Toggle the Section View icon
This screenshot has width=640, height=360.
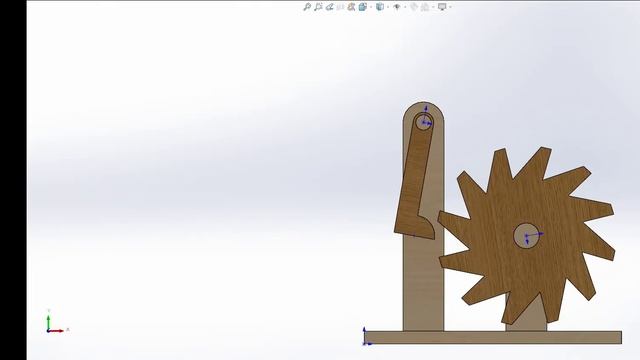pos(340,7)
